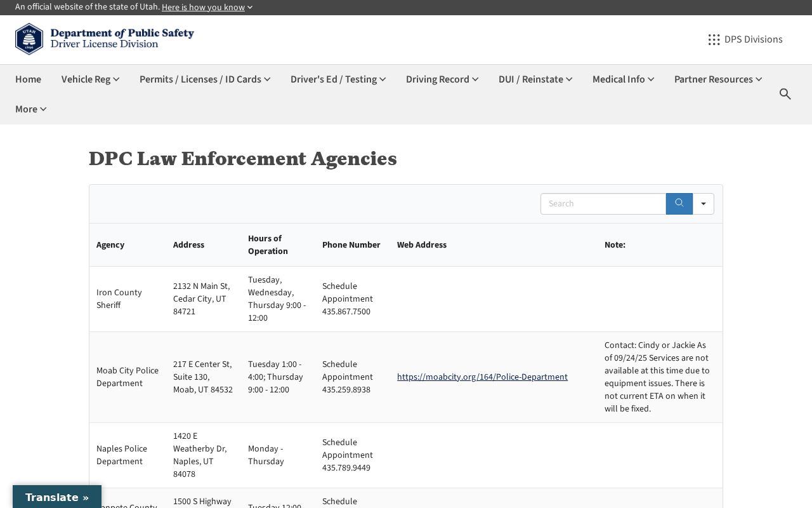Open the search options caret dropdown
Image resolution: width=812 pixels, height=508 pixels.
click(x=703, y=204)
